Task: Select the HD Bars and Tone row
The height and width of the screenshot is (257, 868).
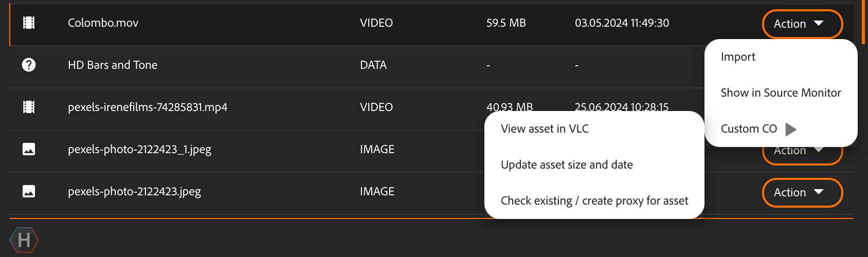Action: 113,65
